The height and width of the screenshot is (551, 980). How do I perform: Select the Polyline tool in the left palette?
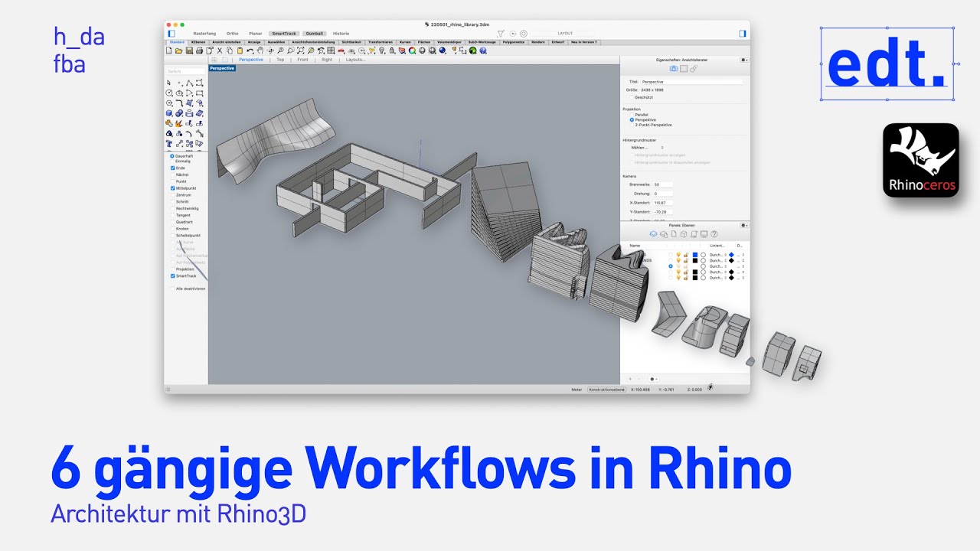point(190,83)
